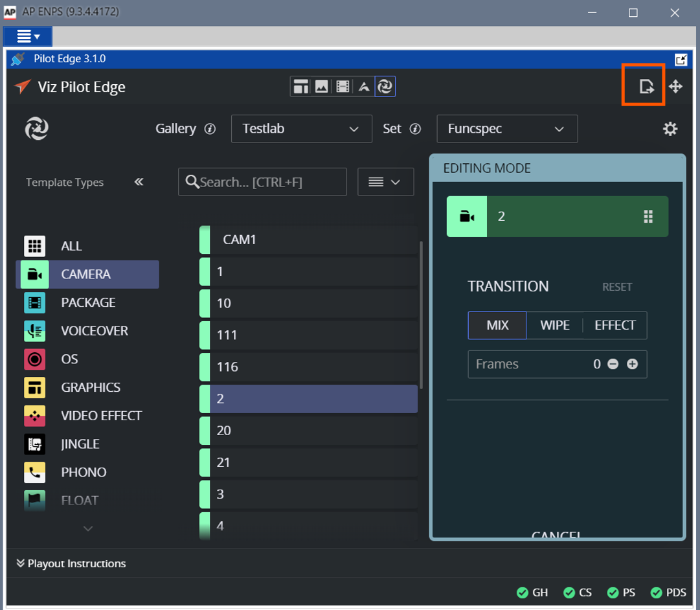
Task: Open the Set dropdown showing Funcspec
Action: [507, 129]
